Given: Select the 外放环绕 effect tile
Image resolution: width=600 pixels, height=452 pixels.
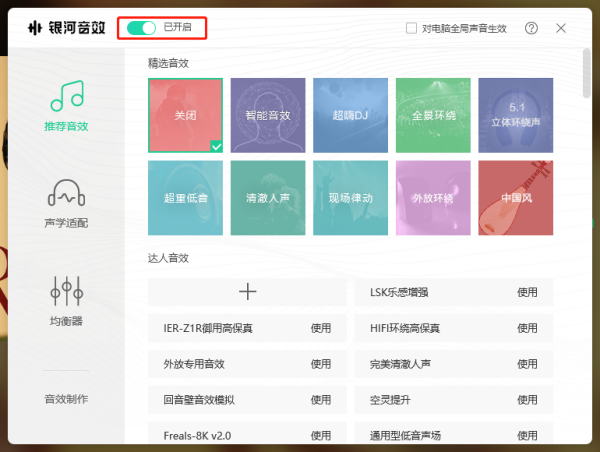Looking at the screenshot, I should click(x=433, y=198).
